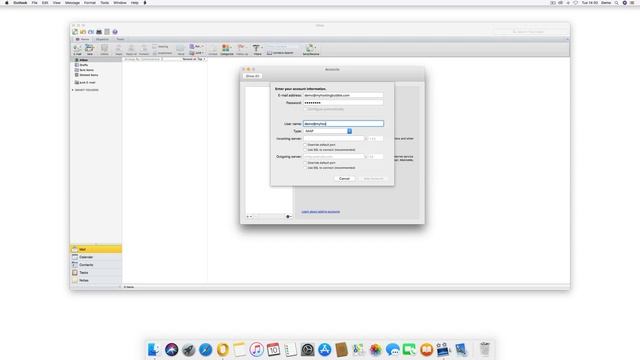Open the Organize ribbon tab
The image size is (640, 360).
click(102, 39)
